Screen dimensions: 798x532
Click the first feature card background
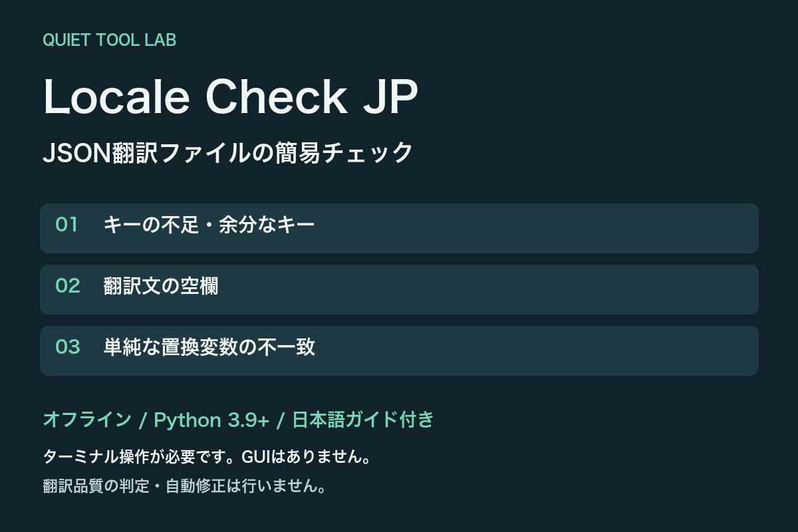click(x=399, y=228)
